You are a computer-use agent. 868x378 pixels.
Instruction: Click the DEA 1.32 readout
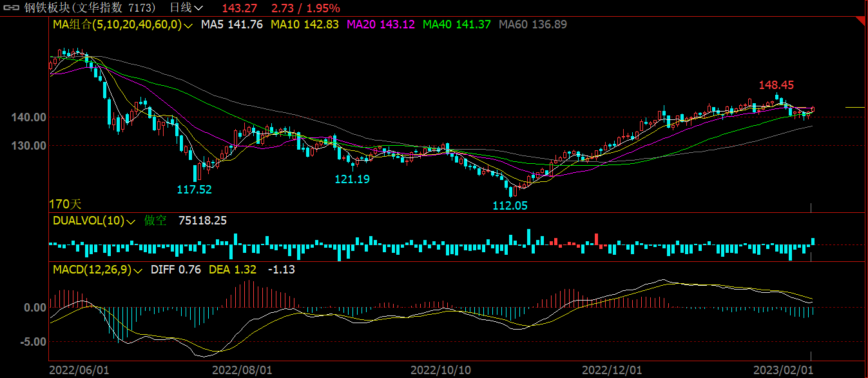click(233, 270)
